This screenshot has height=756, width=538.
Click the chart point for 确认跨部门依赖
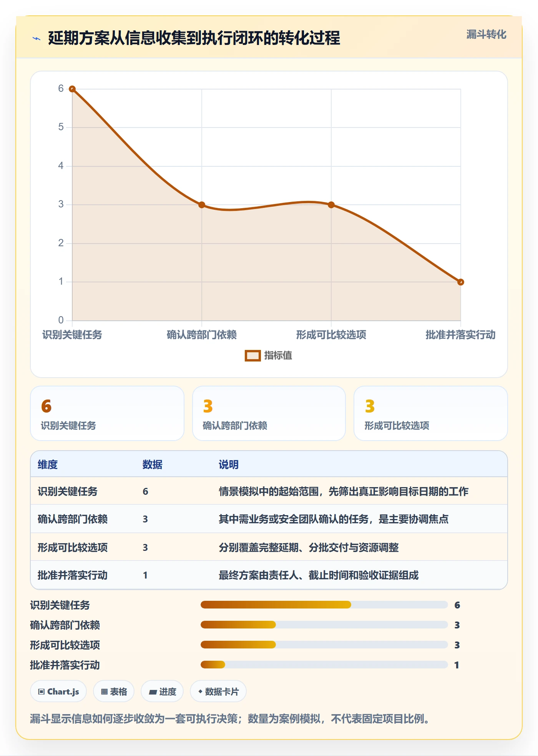pyautogui.click(x=202, y=205)
